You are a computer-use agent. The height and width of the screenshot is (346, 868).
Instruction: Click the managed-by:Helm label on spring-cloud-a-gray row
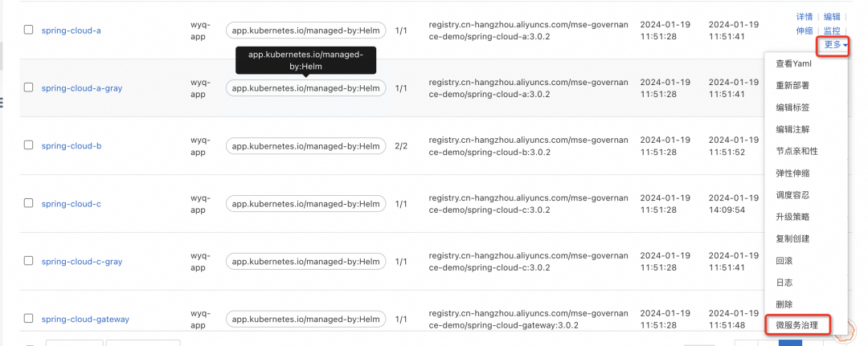tap(305, 88)
